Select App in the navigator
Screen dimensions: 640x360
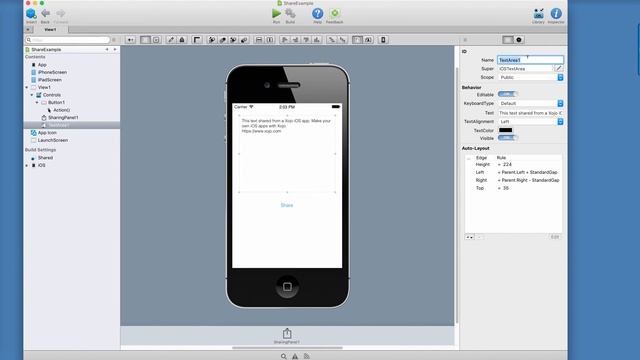42,65
